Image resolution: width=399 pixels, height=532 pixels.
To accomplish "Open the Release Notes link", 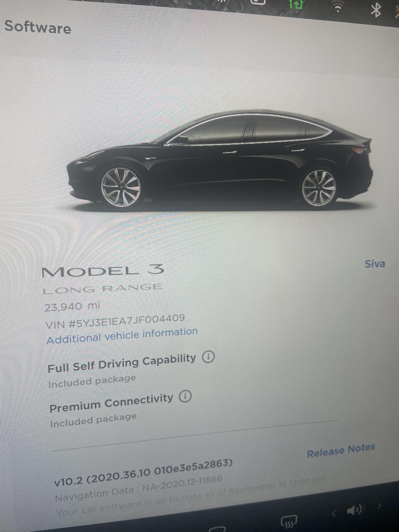I will coord(341,450).
